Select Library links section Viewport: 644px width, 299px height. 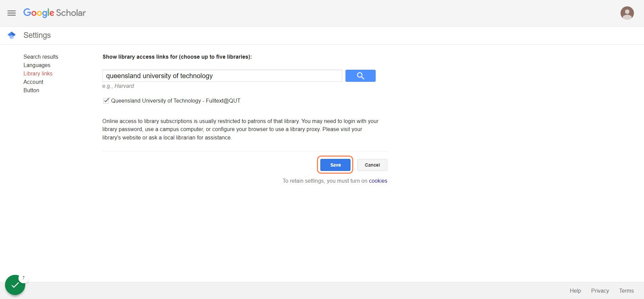[38, 73]
